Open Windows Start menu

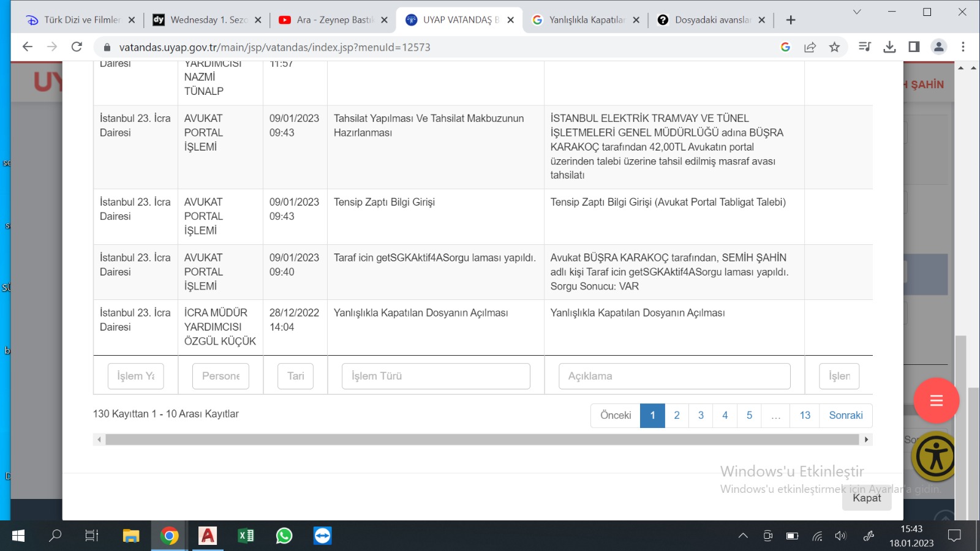18,536
